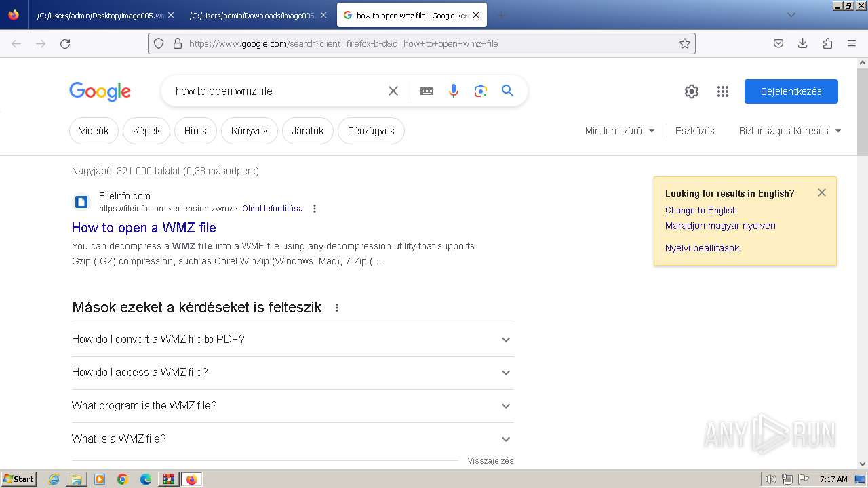The width and height of the screenshot is (868, 488).
Task: Search by image with Google Lens
Action: click(x=481, y=91)
